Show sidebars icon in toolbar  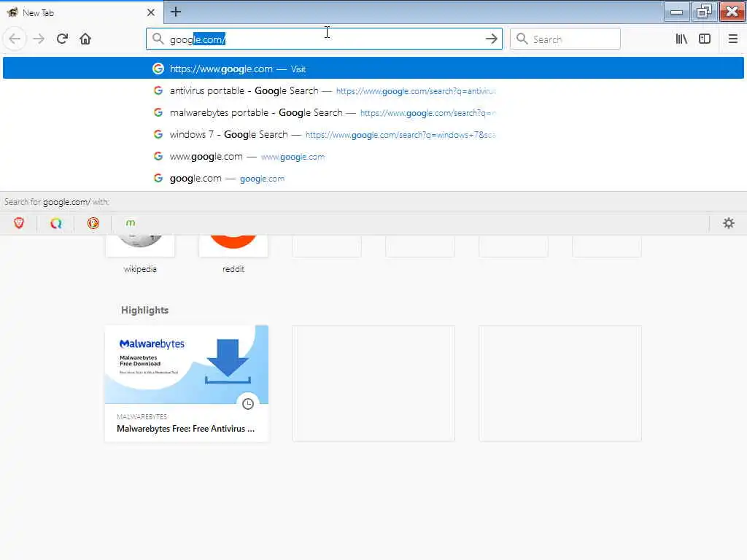click(705, 39)
